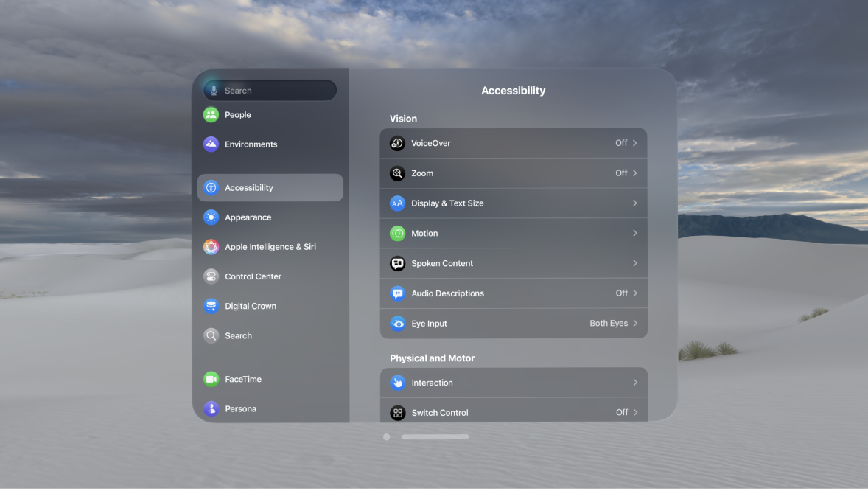Click the microphone icon in the search field
Viewport: 868px width, 491px height.
214,91
